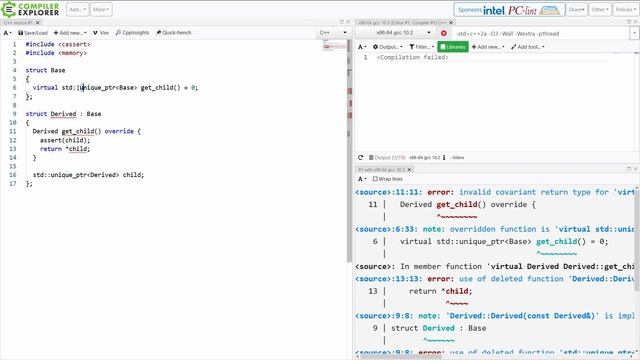Open the Policies dropdown
640x360 pixels.
point(625,9)
